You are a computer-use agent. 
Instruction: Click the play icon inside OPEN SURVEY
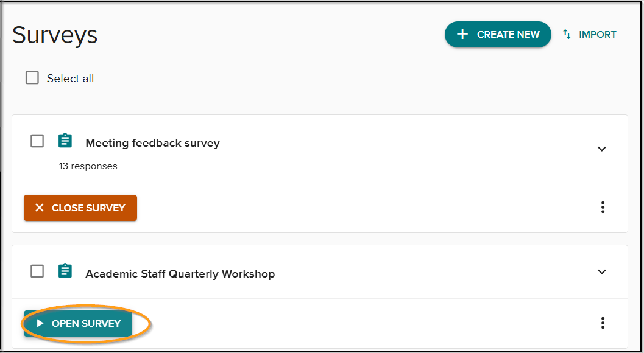pyautogui.click(x=40, y=323)
